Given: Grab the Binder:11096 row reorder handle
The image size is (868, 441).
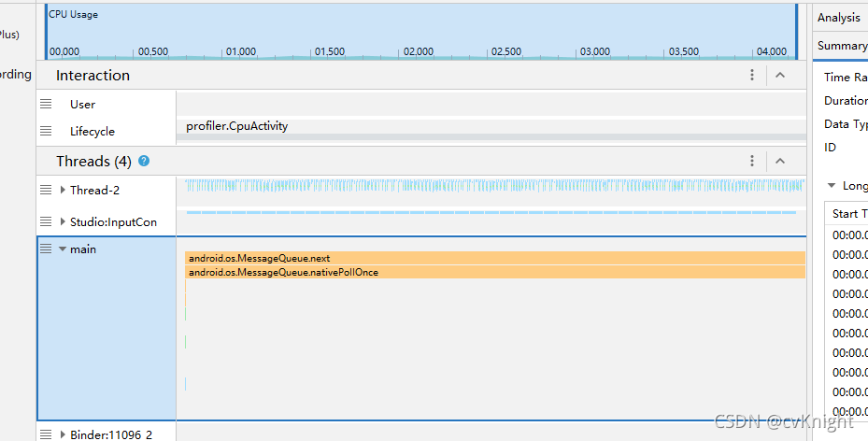Looking at the screenshot, I should [x=46, y=434].
